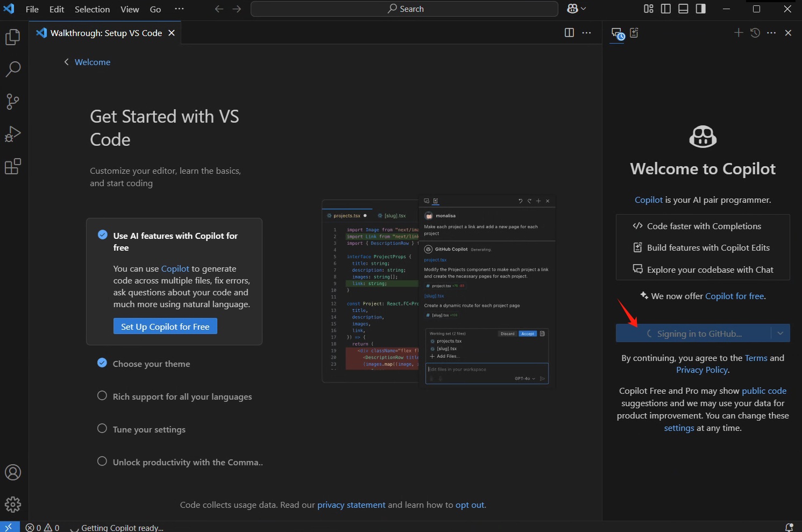Viewport: 802px width, 532px height.
Task: Expand the sign-in button dropdown arrow
Action: (780, 334)
